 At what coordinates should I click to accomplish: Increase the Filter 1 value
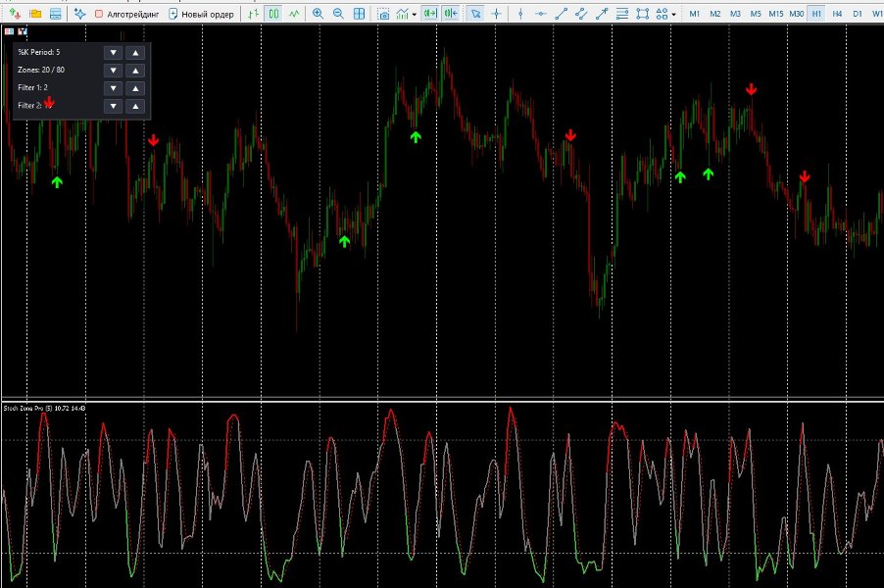pos(135,88)
